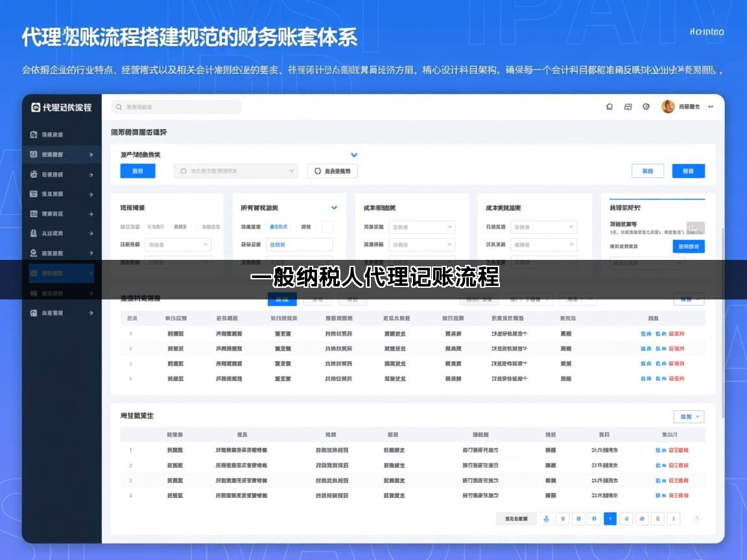This screenshot has height=560, width=747.
Task: Click inside the global search input field
Action: click(x=182, y=106)
